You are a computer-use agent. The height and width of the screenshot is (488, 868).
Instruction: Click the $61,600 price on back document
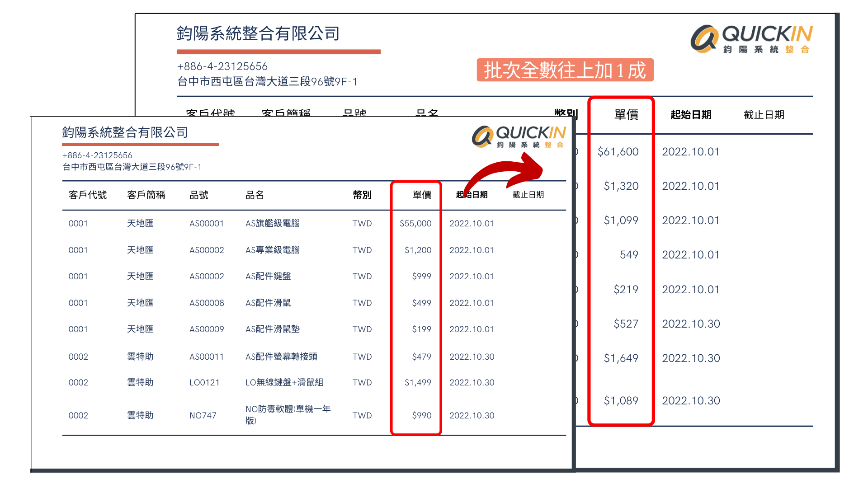[x=618, y=151]
